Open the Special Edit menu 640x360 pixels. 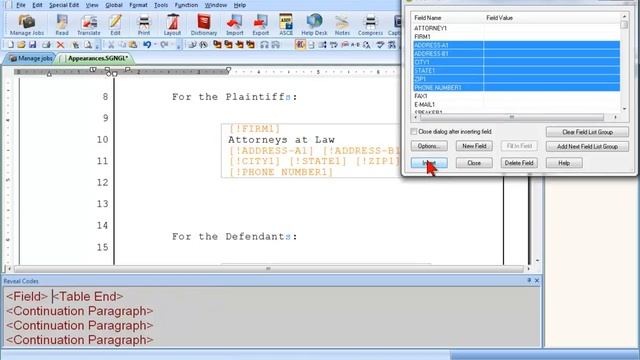tap(64, 5)
